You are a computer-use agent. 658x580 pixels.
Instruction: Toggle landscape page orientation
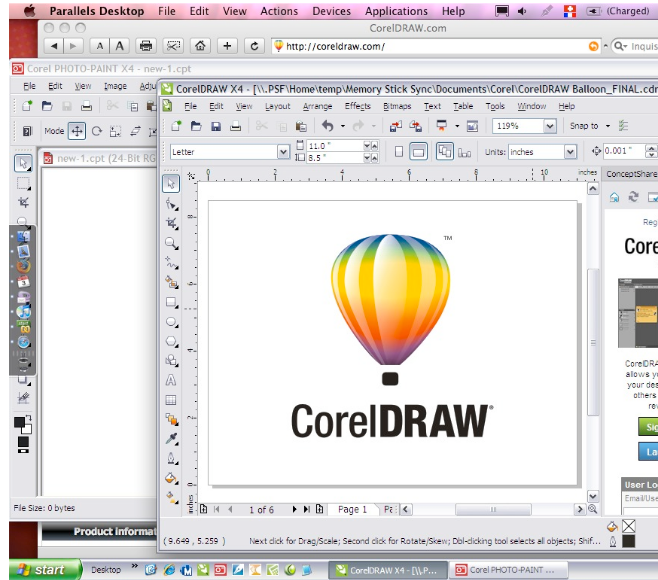point(418,151)
